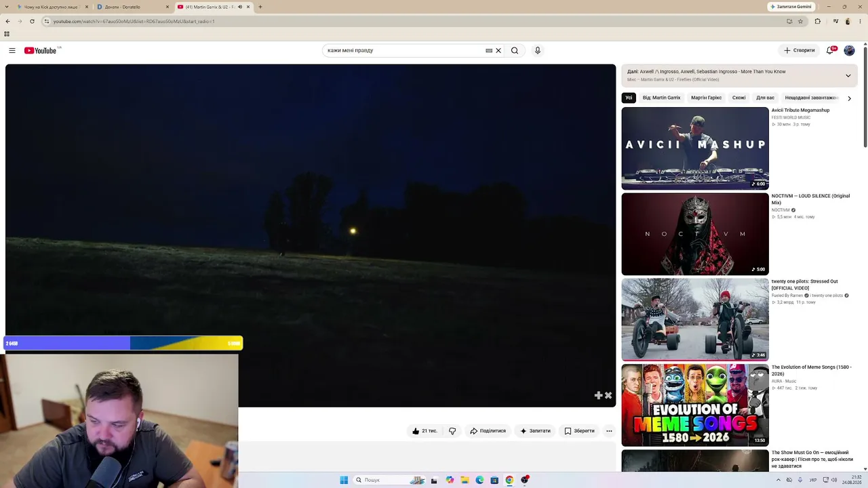Open 'twenty one pilots: Stressed Out' title

coord(805,285)
